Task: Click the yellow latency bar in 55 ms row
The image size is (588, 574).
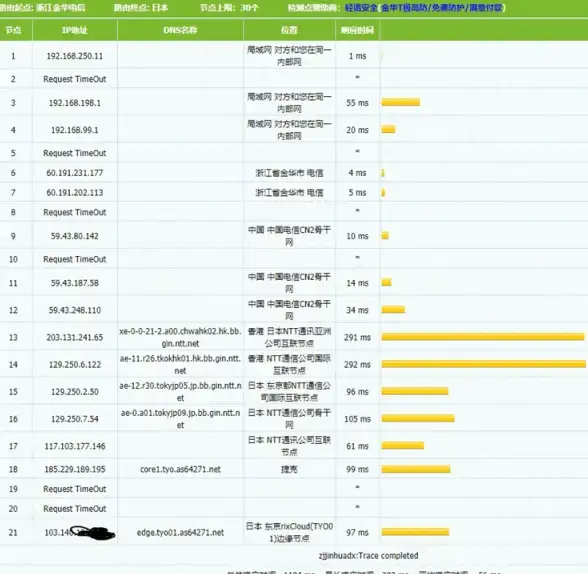Action: point(401,102)
